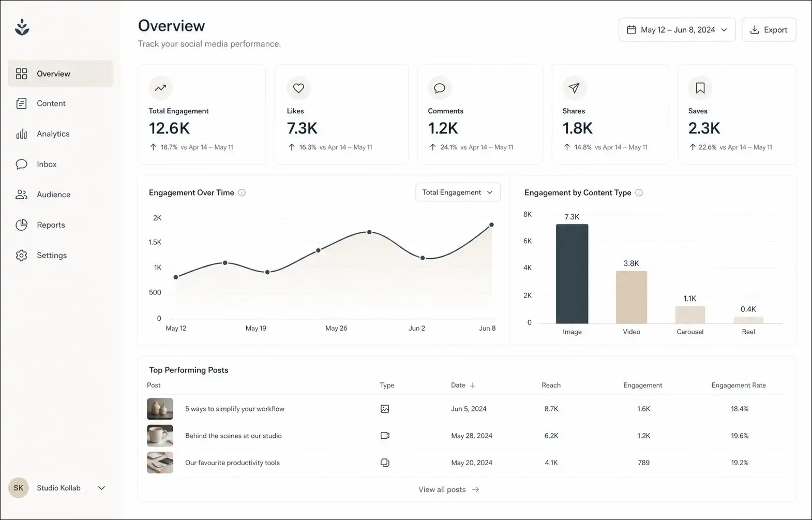Screen dimensions: 812x520
Task: Click the video type icon for May 28 post
Action: (x=385, y=436)
